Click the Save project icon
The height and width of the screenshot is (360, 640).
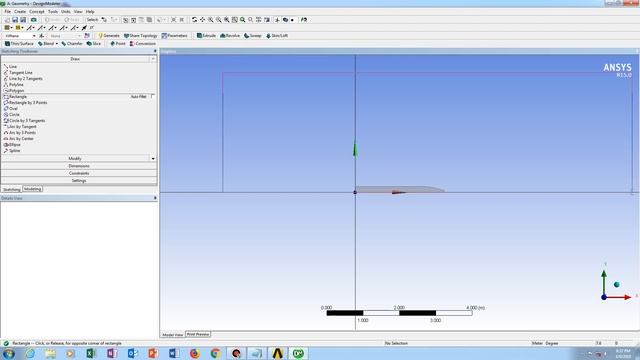(15, 20)
